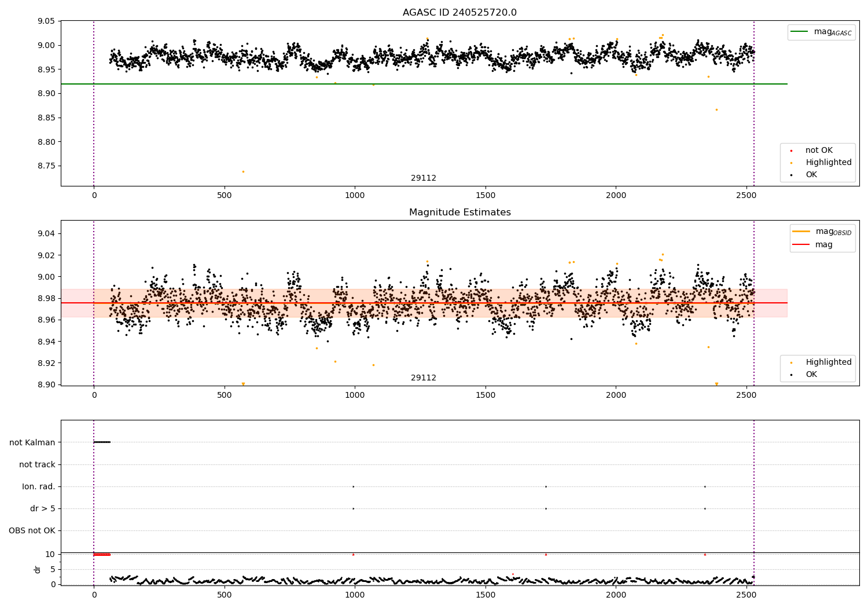
Task: Click the 8.96 tick on the middle y-axis
Action: [46, 320]
